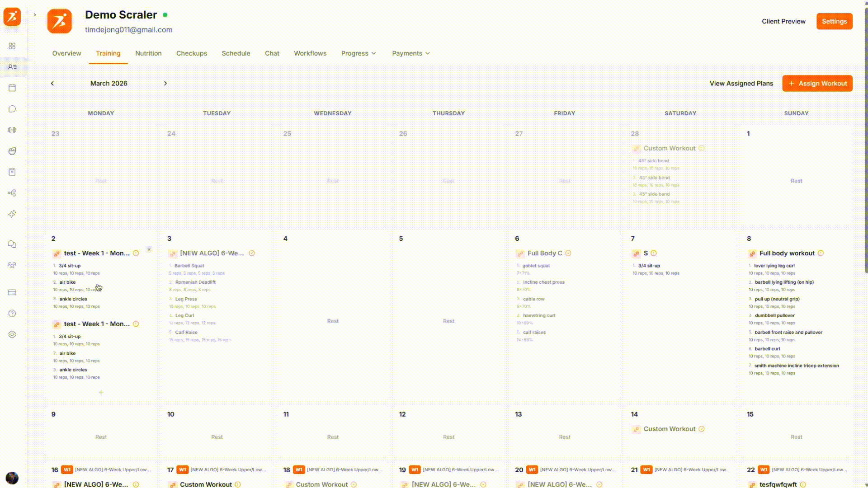Open the dumbbell workouts icon in sidebar

click(12, 130)
